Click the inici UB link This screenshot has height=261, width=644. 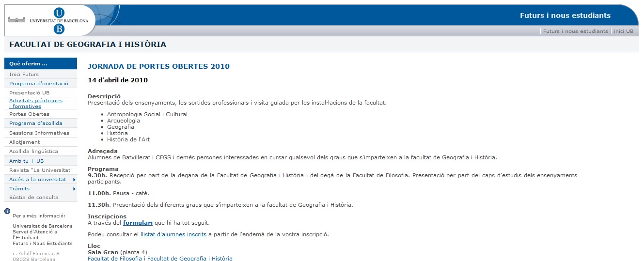(624, 31)
